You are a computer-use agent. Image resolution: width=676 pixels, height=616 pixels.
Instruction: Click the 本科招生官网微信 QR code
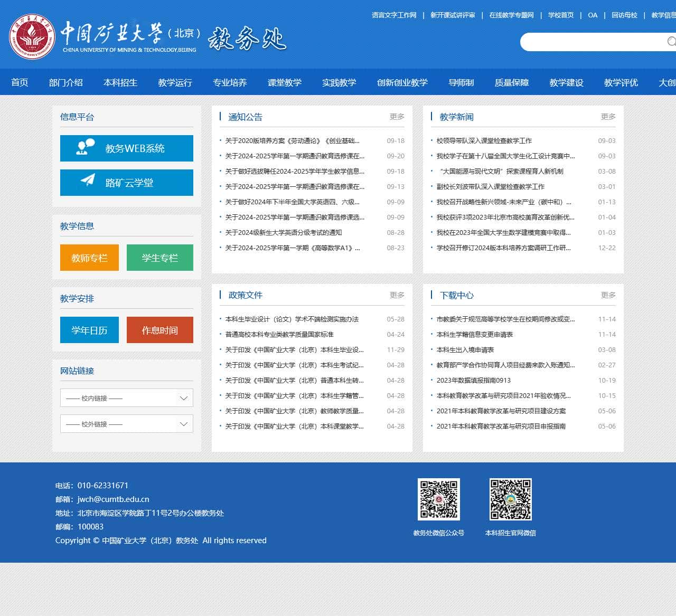[511, 499]
